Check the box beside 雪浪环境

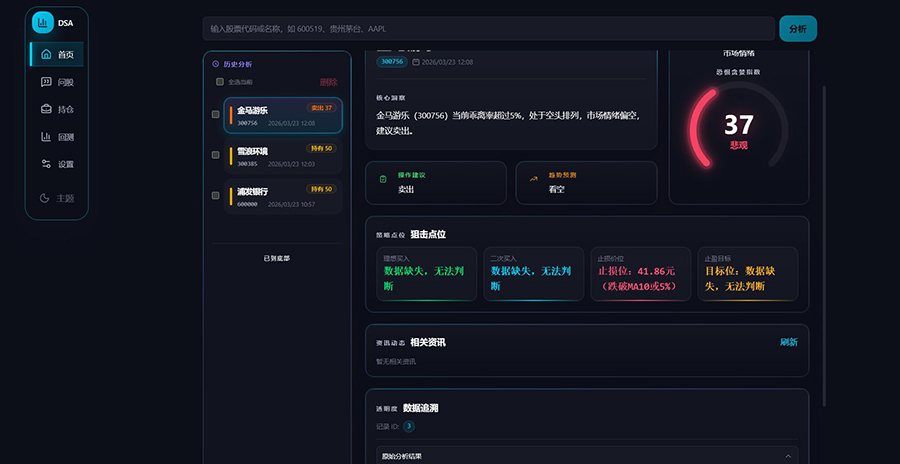(x=216, y=155)
